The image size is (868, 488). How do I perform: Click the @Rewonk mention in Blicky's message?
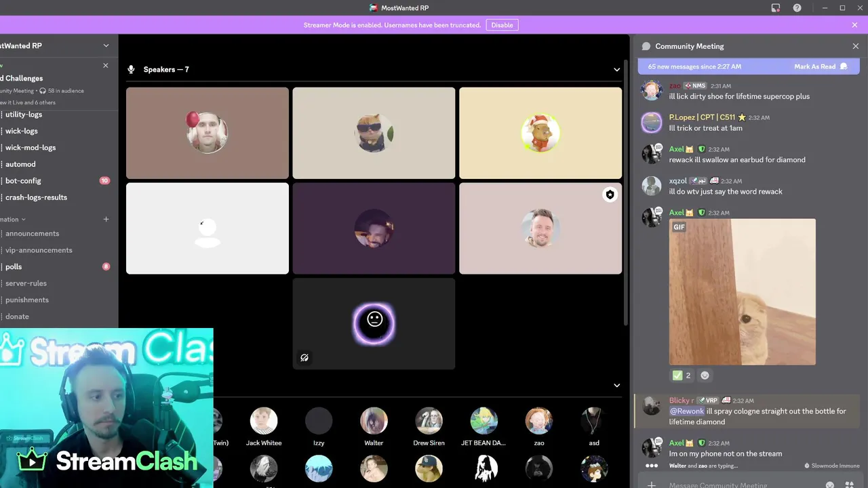coord(686,411)
